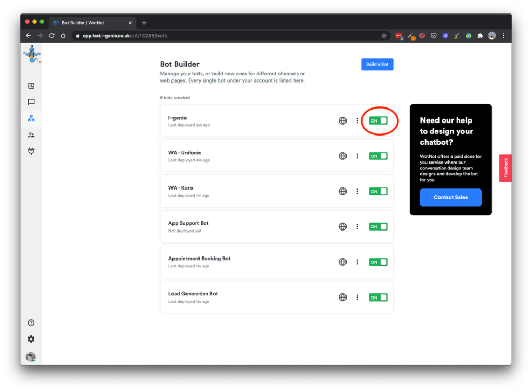Open the Help question mark icon
This screenshot has width=532, height=392.
tap(31, 323)
